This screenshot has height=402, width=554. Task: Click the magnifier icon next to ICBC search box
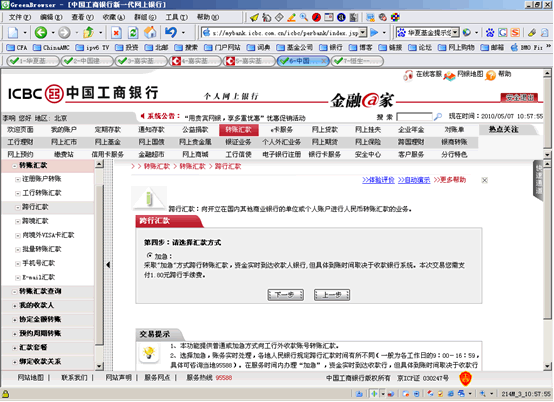[x=438, y=117]
